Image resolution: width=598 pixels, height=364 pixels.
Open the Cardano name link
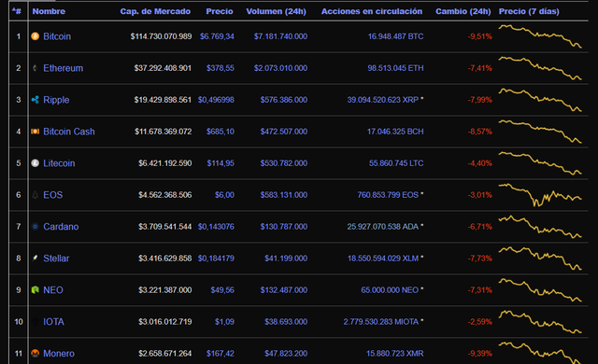tap(61, 227)
